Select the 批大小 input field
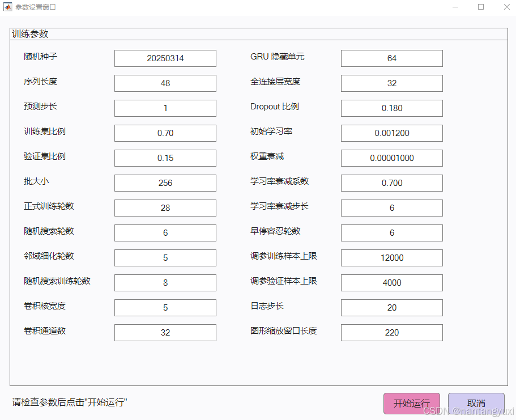The width and height of the screenshot is (516, 420). 165,183
